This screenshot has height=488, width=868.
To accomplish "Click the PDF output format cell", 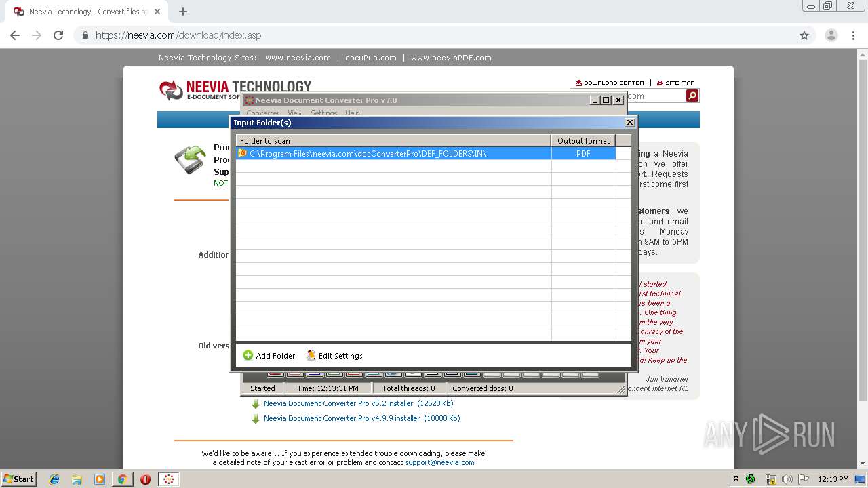I will pos(583,153).
